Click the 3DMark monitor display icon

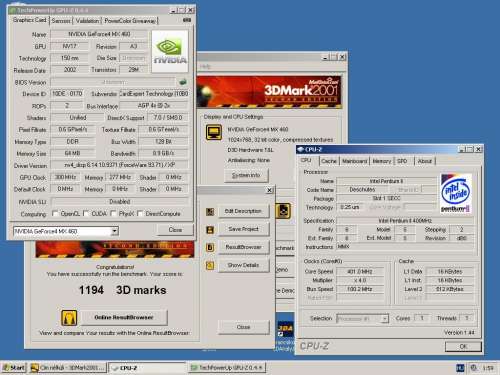point(214,133)
